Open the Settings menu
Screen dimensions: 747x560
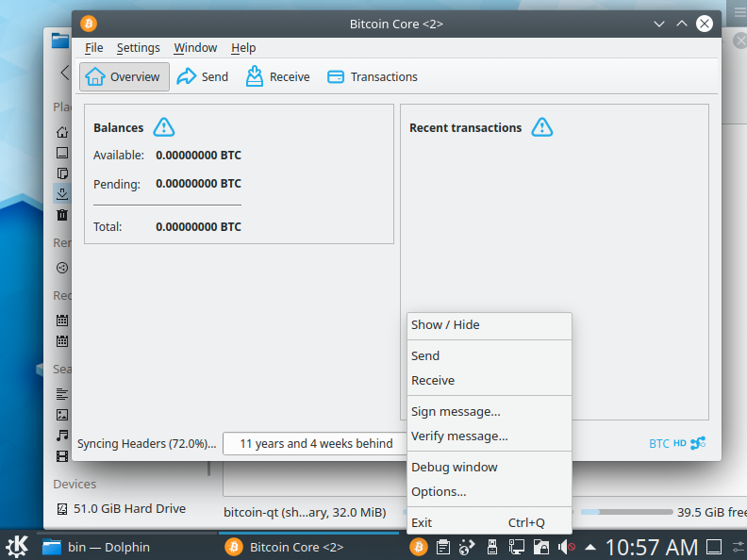click(138, 48)
